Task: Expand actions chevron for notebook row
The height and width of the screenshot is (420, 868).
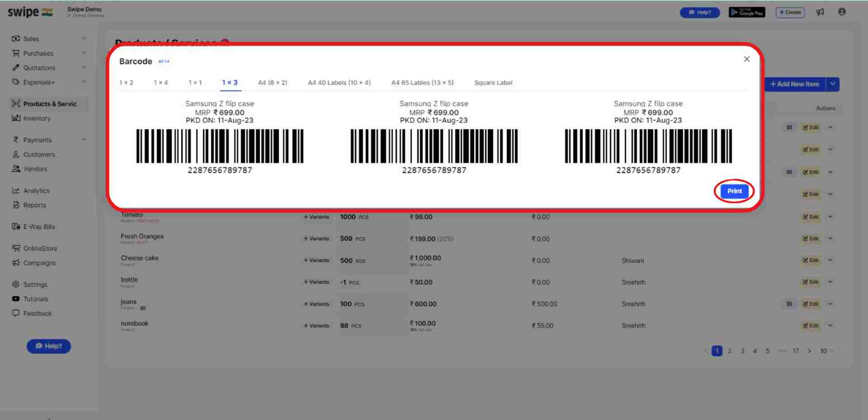Action: (x=830, y=326)
